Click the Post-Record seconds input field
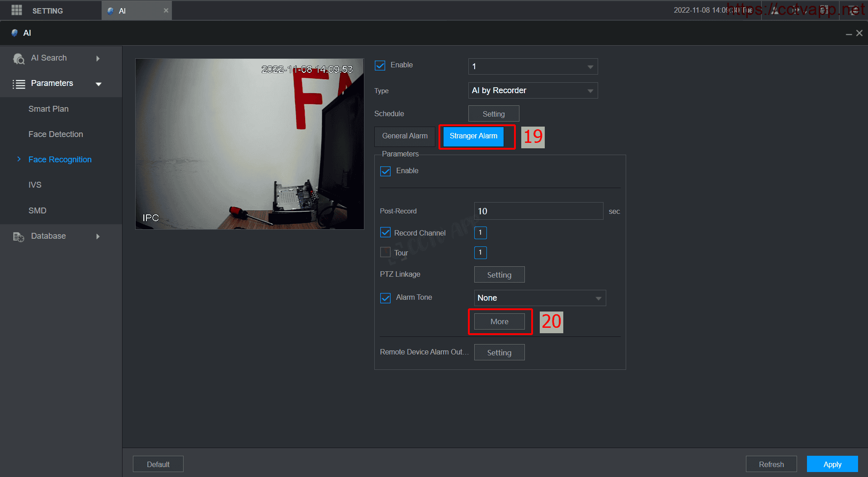This screenshot has height=477, width=868. tap(538, 211)
